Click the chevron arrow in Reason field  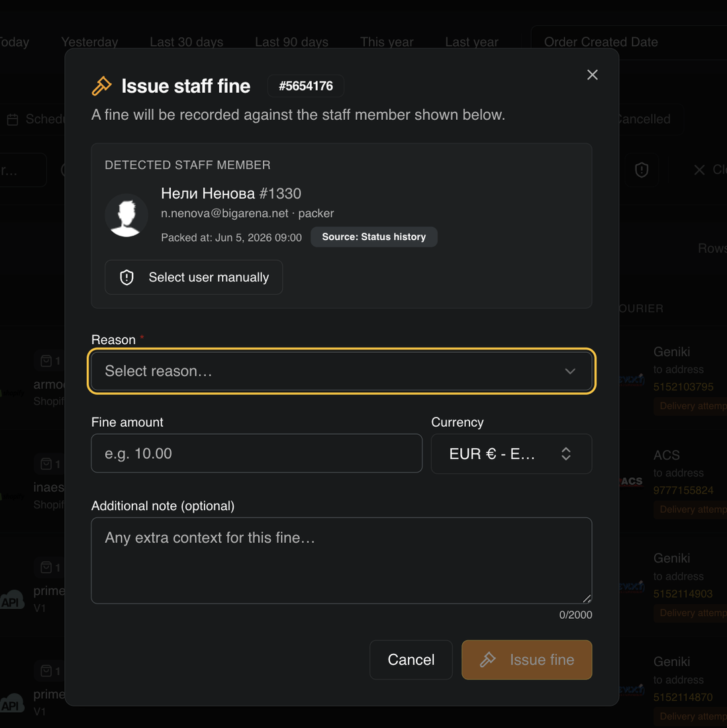[570, 371]
